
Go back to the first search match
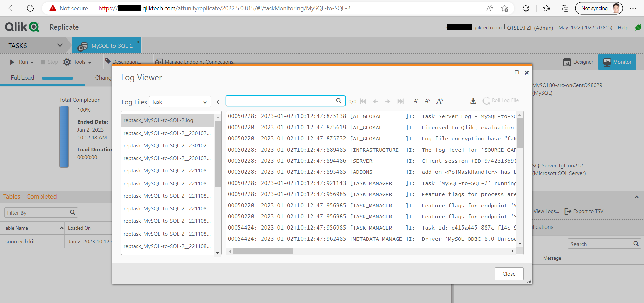point(363,101)
